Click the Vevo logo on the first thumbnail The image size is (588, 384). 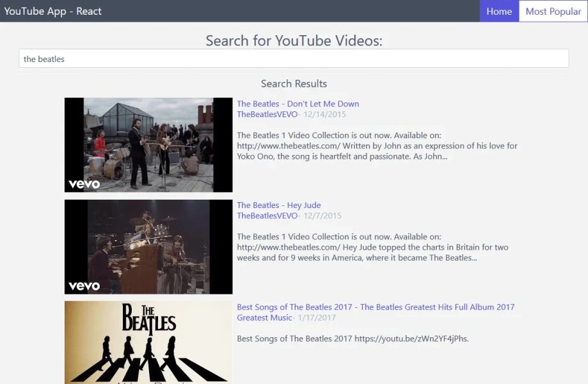click(84, 184)
